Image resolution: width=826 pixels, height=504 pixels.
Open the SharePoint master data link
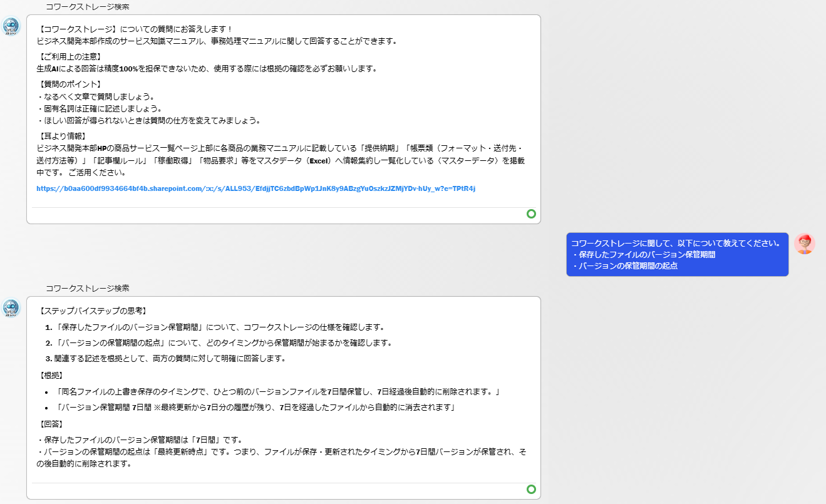click(x=256, y=188)
